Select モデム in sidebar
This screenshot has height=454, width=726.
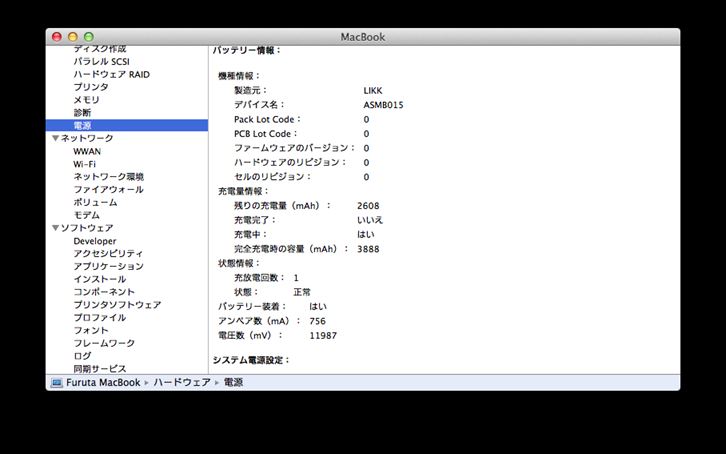coord(87,215)
